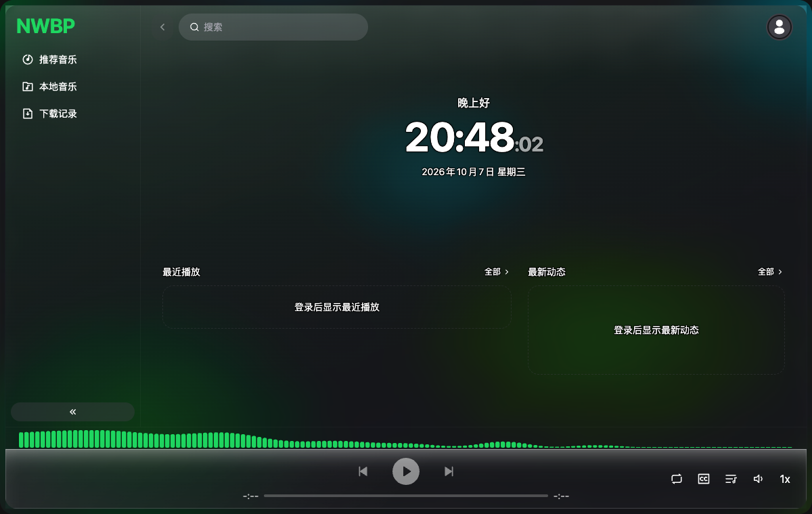The width and height of the screenshot is (812, 514).
Task: Focus the 搜索 search field
Action: [273, 27]
